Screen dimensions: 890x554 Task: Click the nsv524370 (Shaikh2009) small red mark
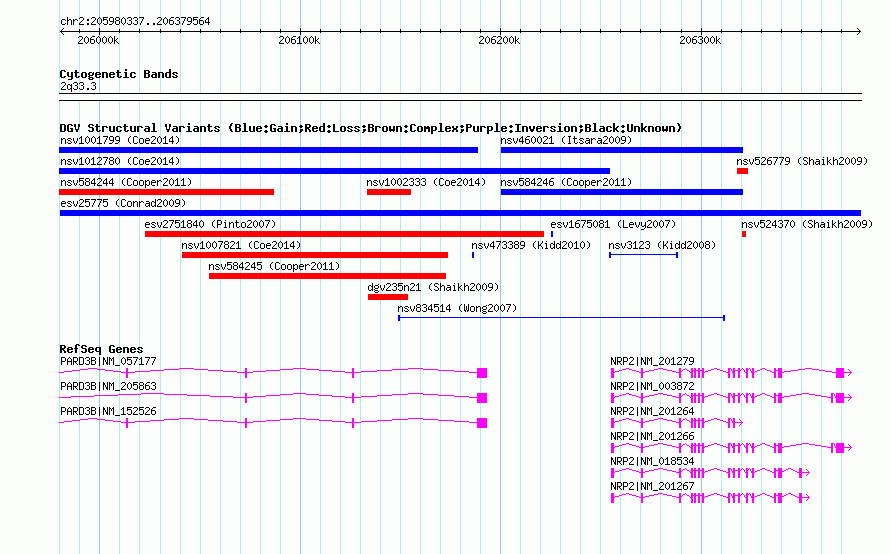coord(744,234)
